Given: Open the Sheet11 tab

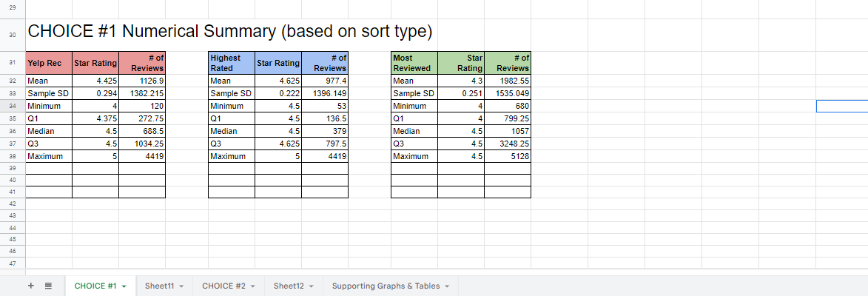Looking at the screenshot, I should tap(159, 286).
